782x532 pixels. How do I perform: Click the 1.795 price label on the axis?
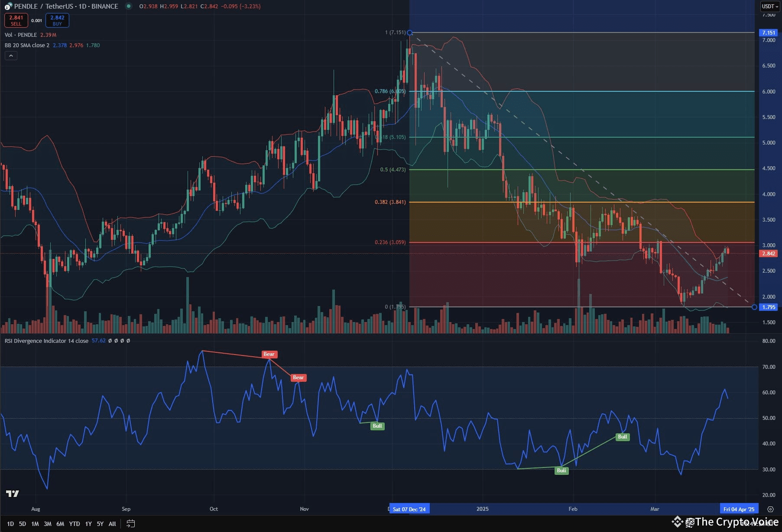coord(769,307)
